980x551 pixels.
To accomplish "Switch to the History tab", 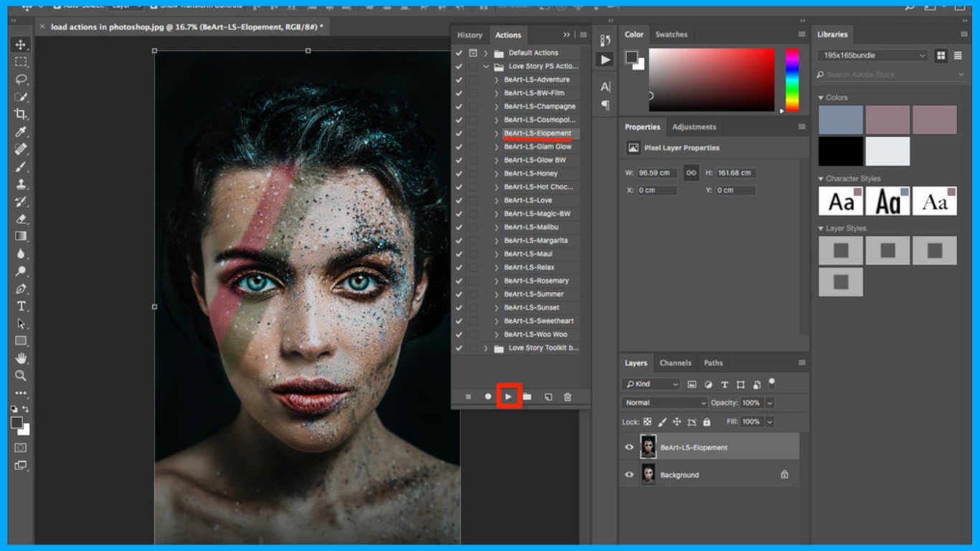I will pyautogui.click(x=470, y=35).
